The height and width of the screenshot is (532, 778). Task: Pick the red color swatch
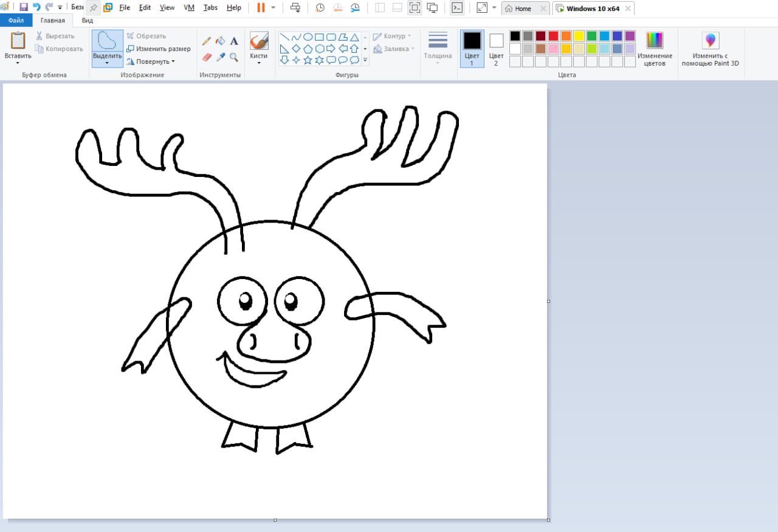coord(553,36)
